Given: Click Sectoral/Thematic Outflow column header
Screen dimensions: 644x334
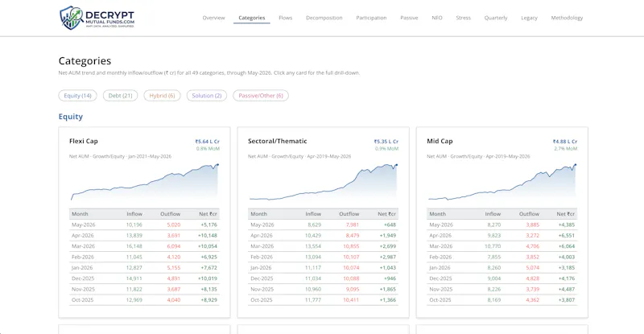Looking at the screenshot, I should click(349, 214).
